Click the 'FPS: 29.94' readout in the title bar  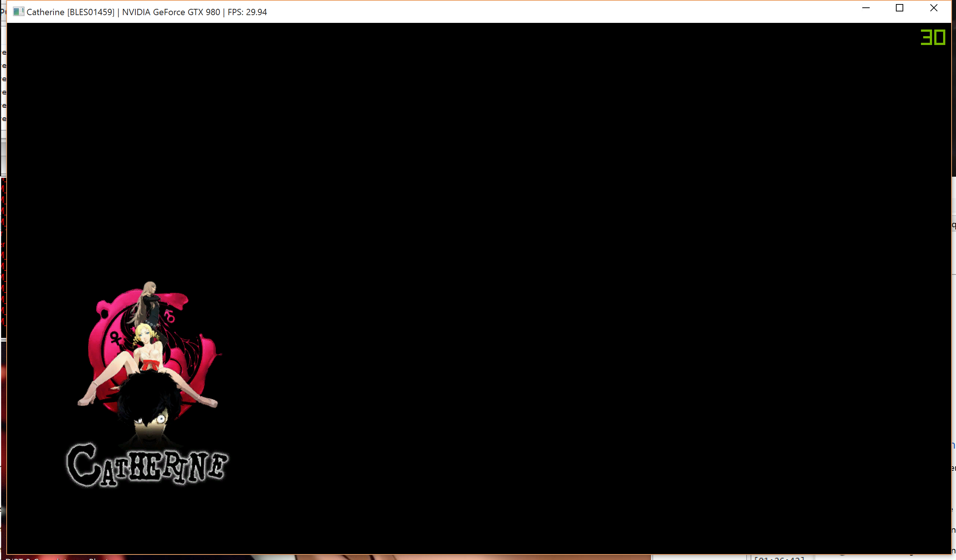pos(247,12)
